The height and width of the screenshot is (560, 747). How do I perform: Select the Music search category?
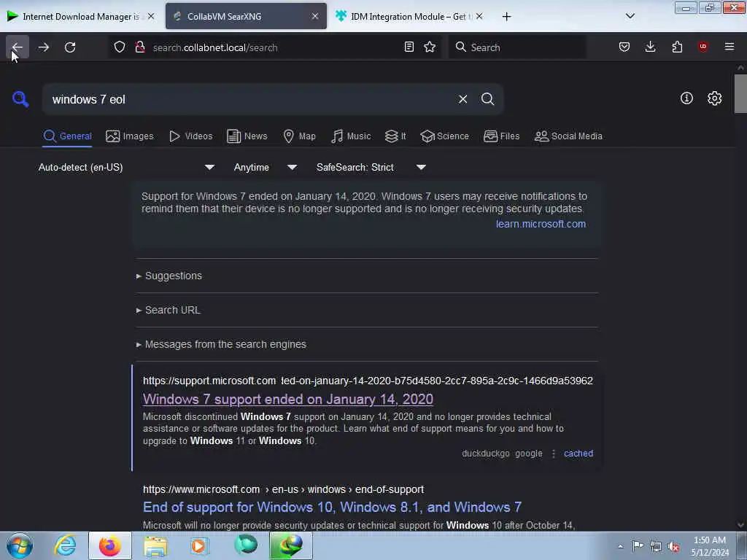pos(351,136)
